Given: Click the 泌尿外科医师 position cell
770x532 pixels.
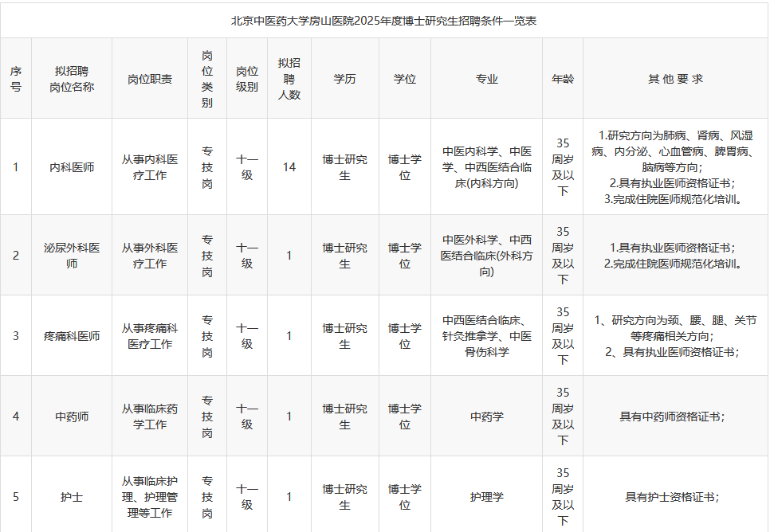Looking at the screenshot, I should [72, 255].
